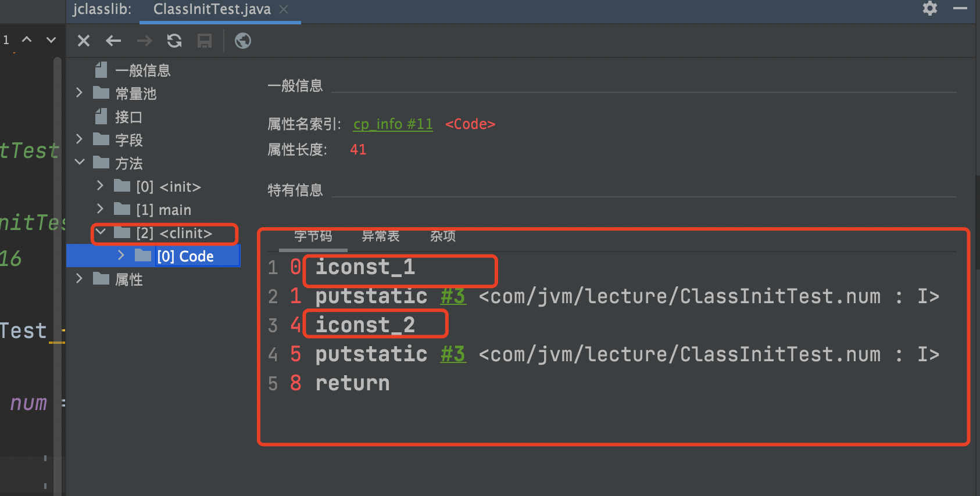The height and width of the screenshot is (496, 980).
Task: Open the cp_info #11 link
Action: tap(393, 124)
